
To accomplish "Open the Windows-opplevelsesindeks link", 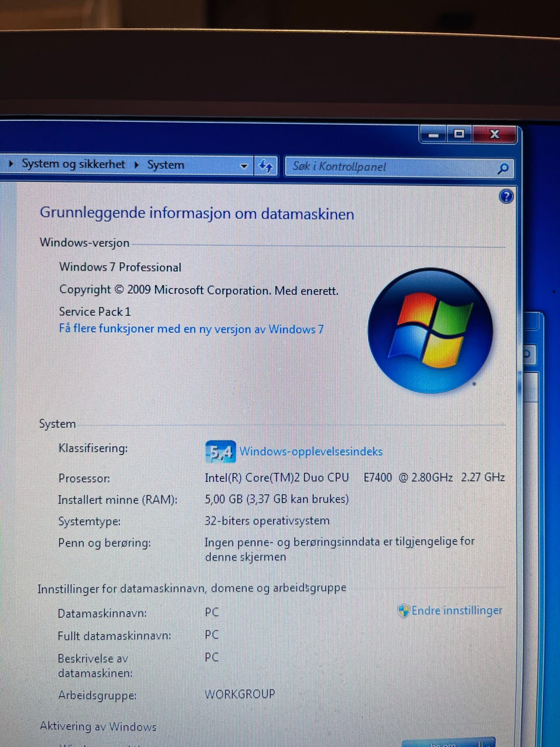I will coord(311,452).
